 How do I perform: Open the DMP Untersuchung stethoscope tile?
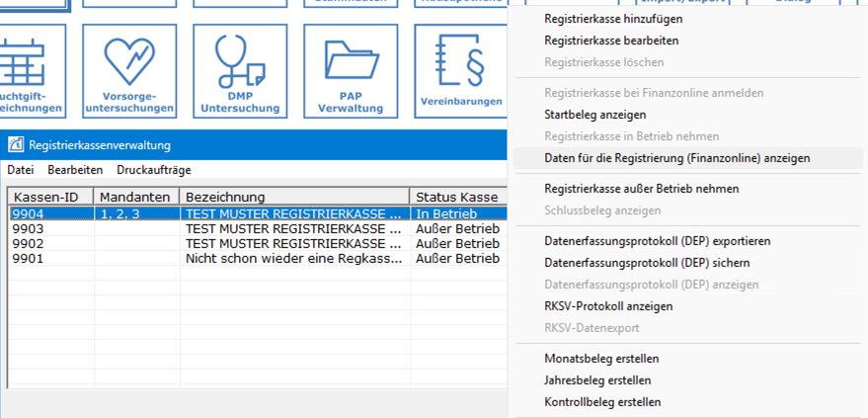pos(240,70)
